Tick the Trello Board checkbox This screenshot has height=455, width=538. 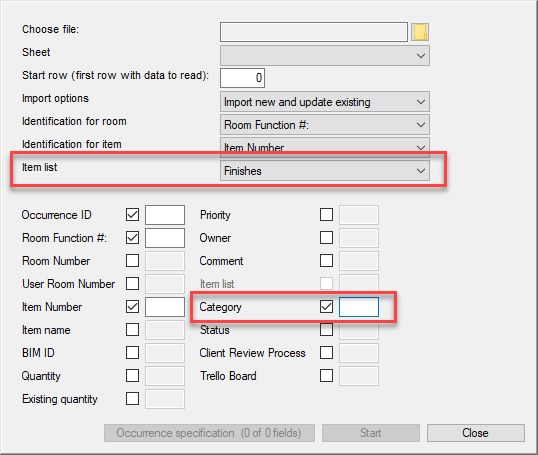[326, 376]
